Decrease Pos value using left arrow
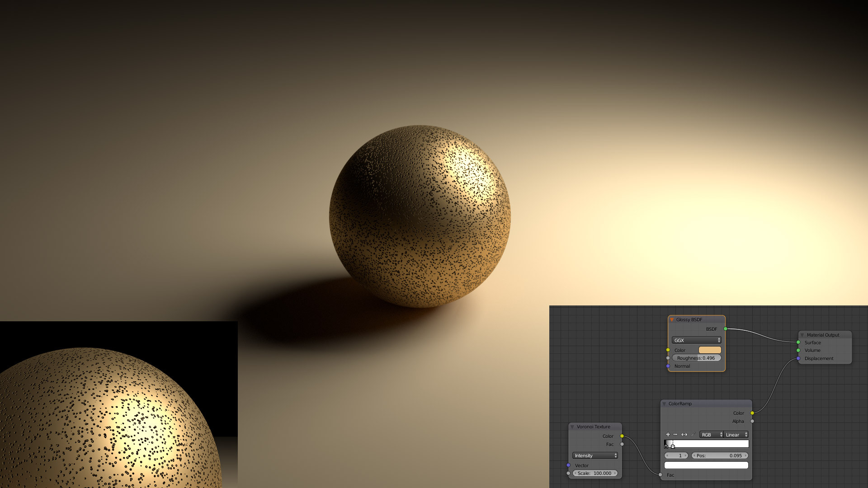 (694, 455)
